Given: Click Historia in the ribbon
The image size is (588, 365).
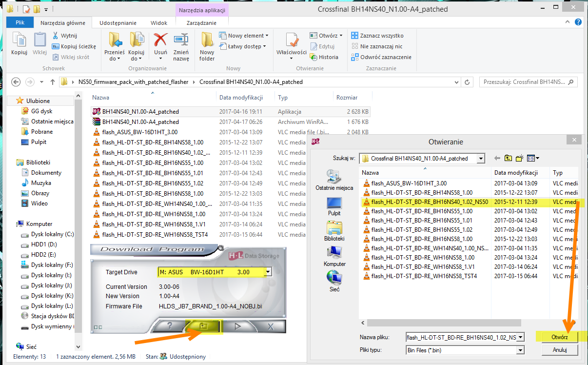Looking at the screenshot, I should click(x=324, y=57).
